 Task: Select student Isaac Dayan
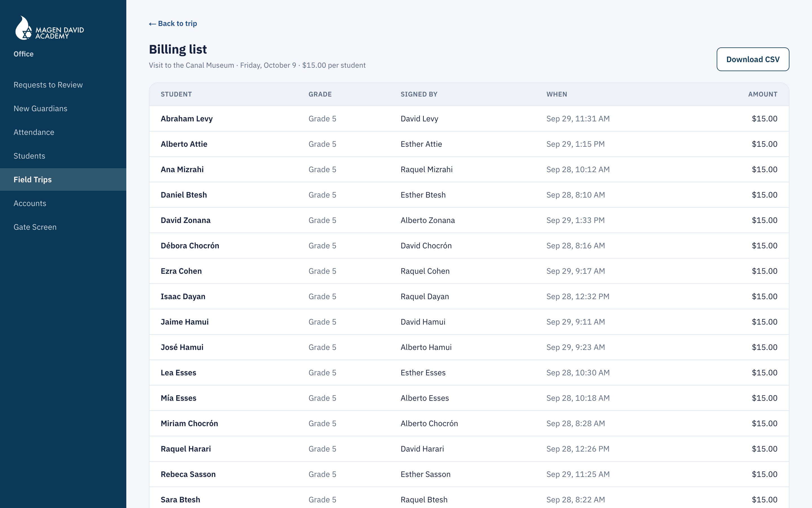183,296
